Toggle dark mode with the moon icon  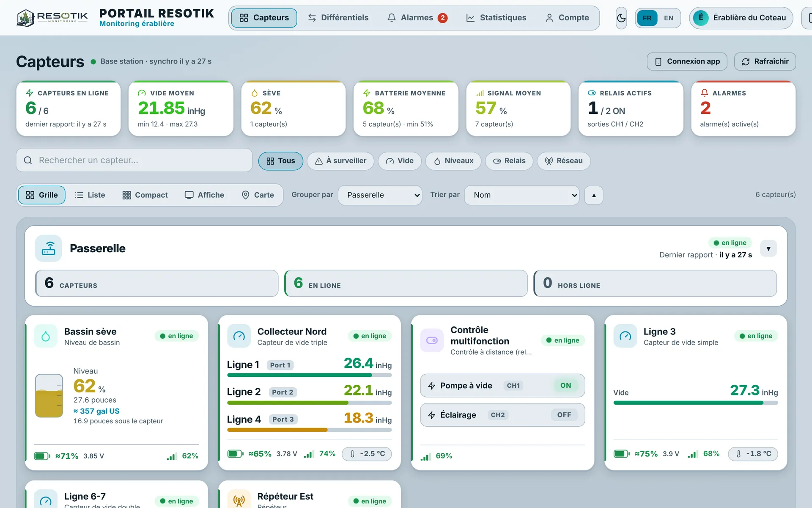[x=621, y=18]
